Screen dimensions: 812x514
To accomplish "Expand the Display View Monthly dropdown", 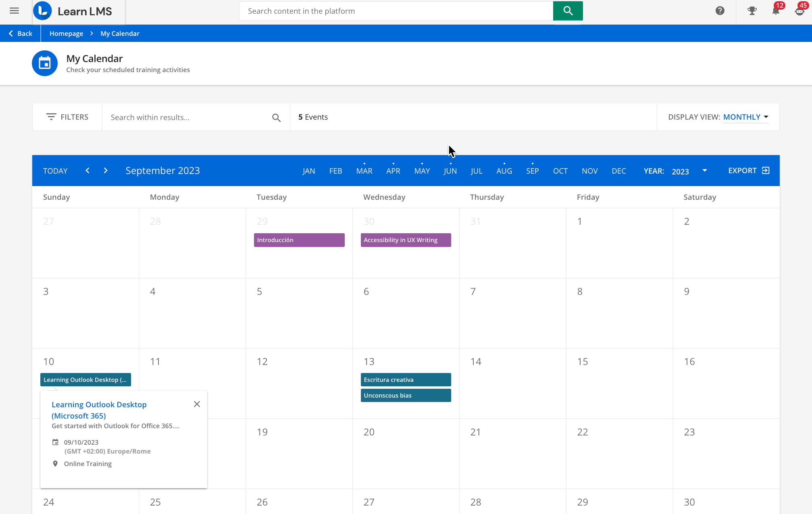I will (x=745, y=117).
